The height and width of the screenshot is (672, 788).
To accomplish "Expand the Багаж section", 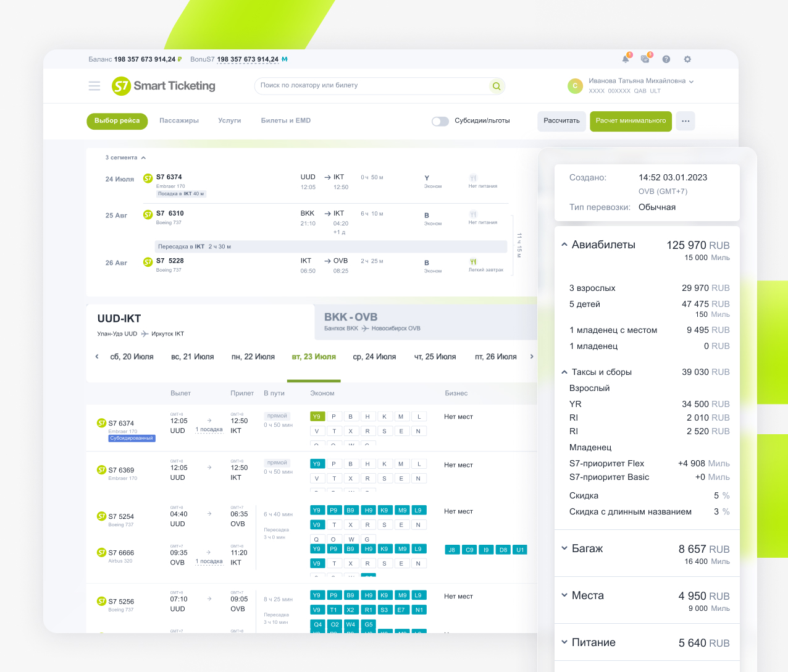I will (564, 548).
